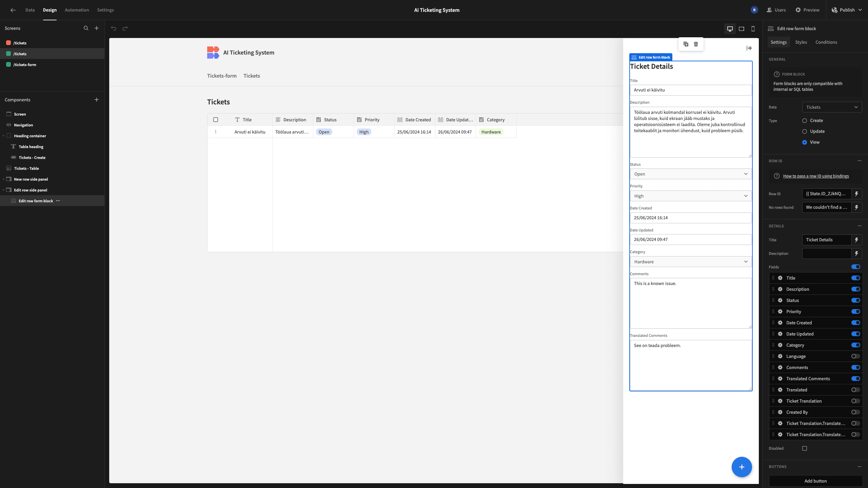This screenshot has width=868, height=488.
Task: Enable the Language field toggle
Action: [855, 356]
